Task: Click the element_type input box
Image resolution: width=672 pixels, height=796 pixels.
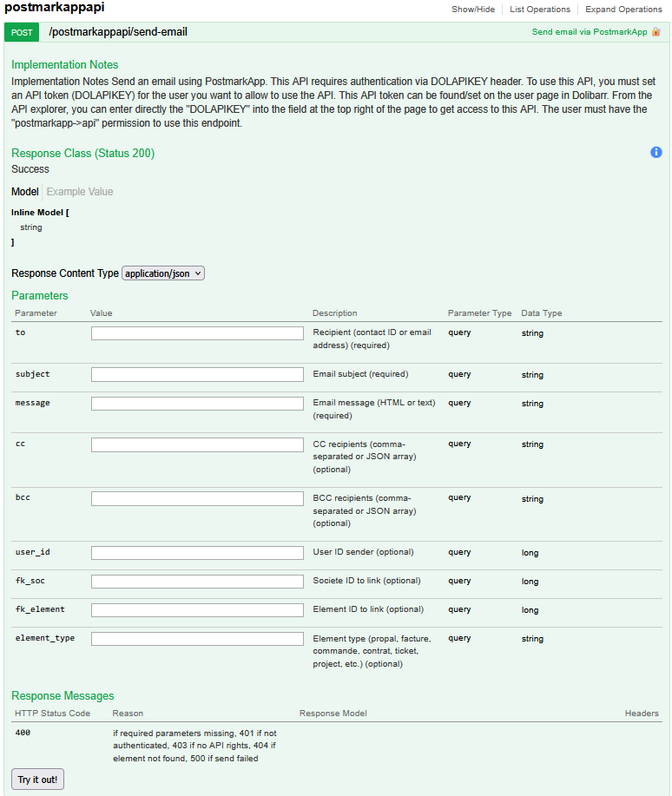Action: 197,639
